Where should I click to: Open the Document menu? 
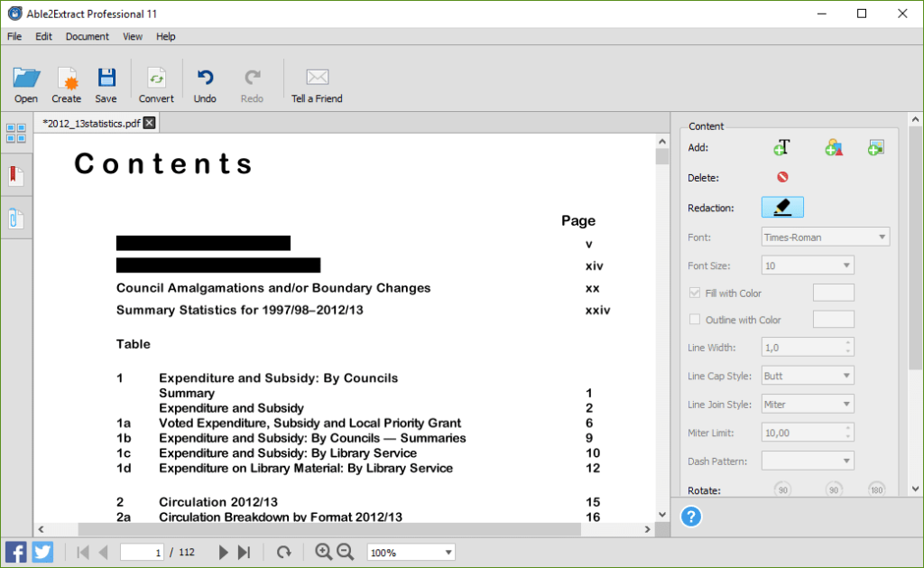coord(87,36)
